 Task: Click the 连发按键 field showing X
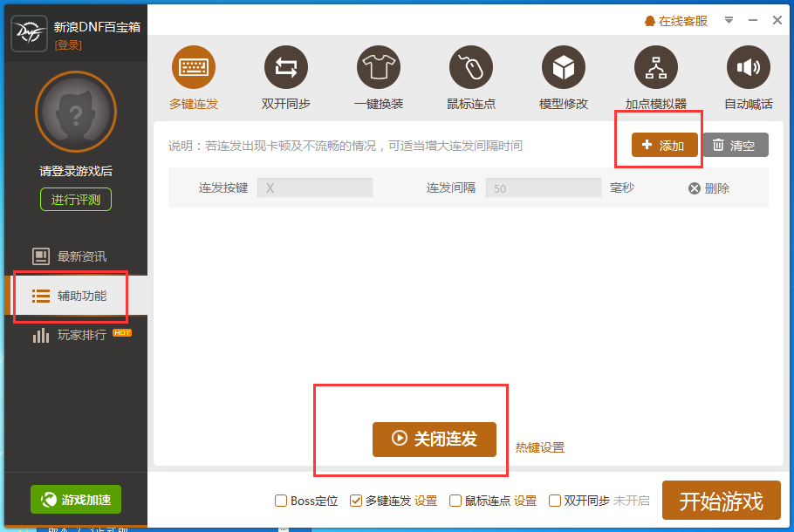pyautogui.click(x=315, y=188)
